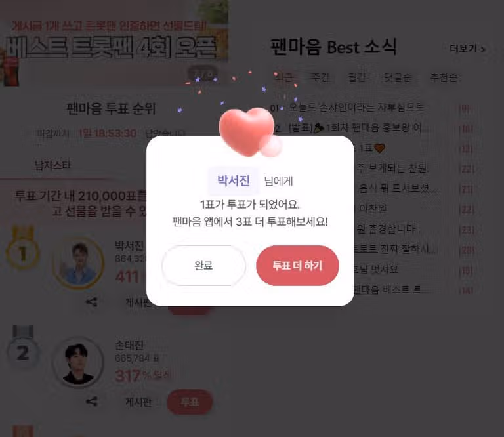504x437 pixels.
Task: Click the 투표 button for 손태진
Action: coord(190,402)
